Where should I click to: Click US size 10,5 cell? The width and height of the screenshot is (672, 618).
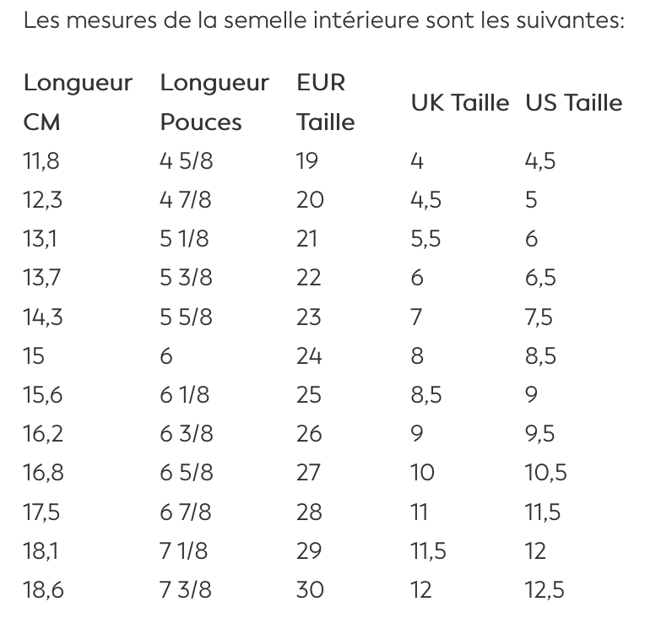[545, 472]
